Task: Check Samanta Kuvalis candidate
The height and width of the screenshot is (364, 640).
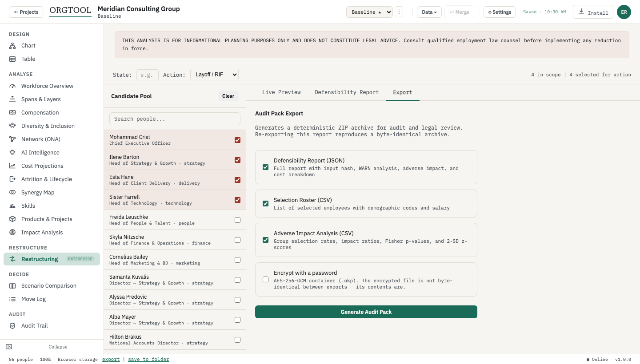Action: tap(237, 280)
